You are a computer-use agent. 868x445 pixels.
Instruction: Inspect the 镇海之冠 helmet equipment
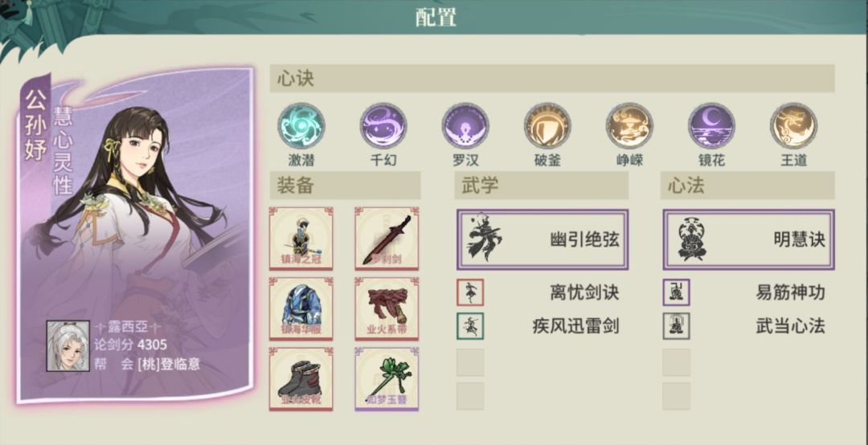pyautogui.click(x=301, y=239)
